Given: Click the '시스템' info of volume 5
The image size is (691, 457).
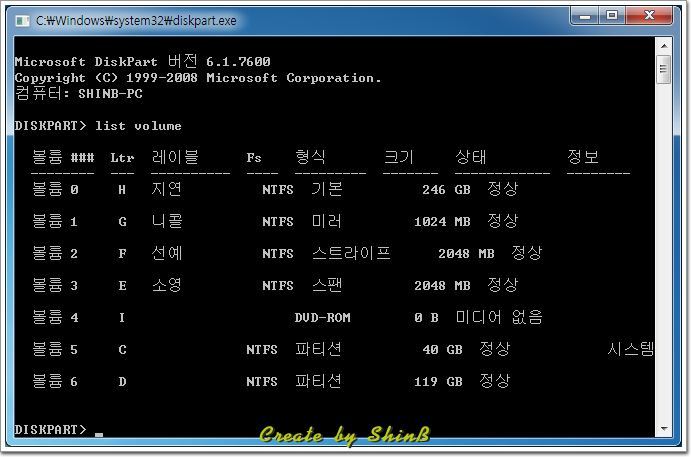Looking at the screenshot, I should [x=631, y=349].
